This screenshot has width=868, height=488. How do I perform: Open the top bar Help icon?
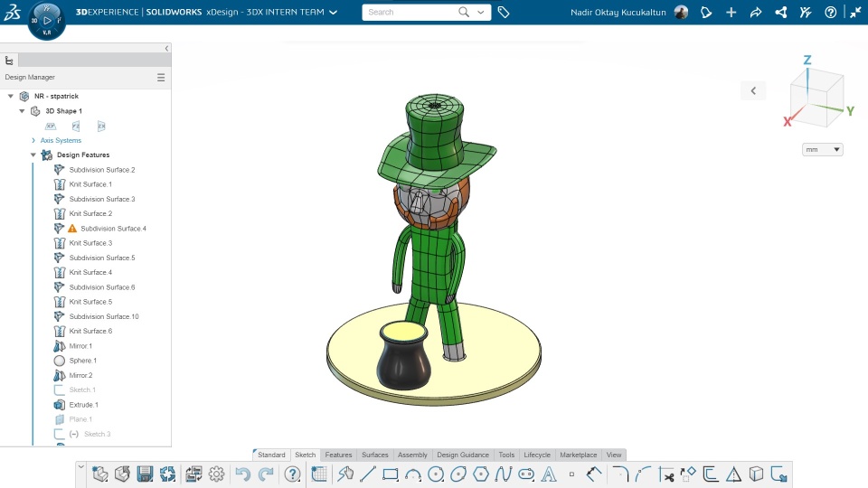click(x=830, y=12)
